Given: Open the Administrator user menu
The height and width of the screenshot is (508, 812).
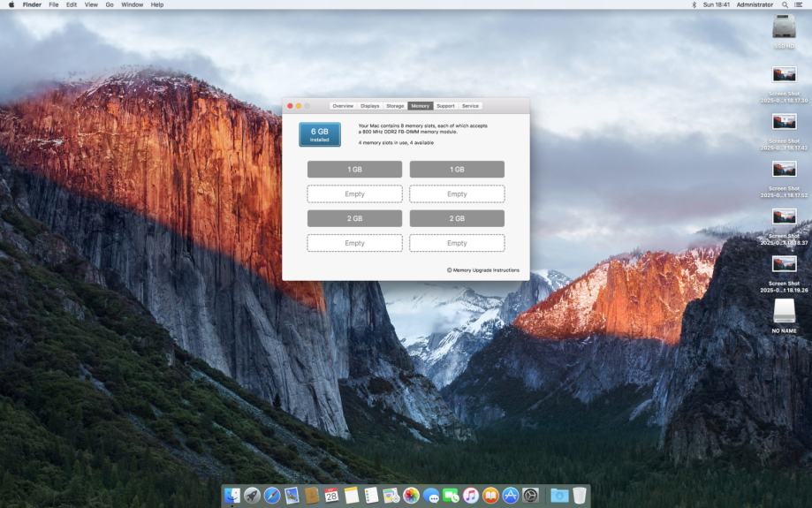Looking at the screenshot, I should click(x=755, y=5).
